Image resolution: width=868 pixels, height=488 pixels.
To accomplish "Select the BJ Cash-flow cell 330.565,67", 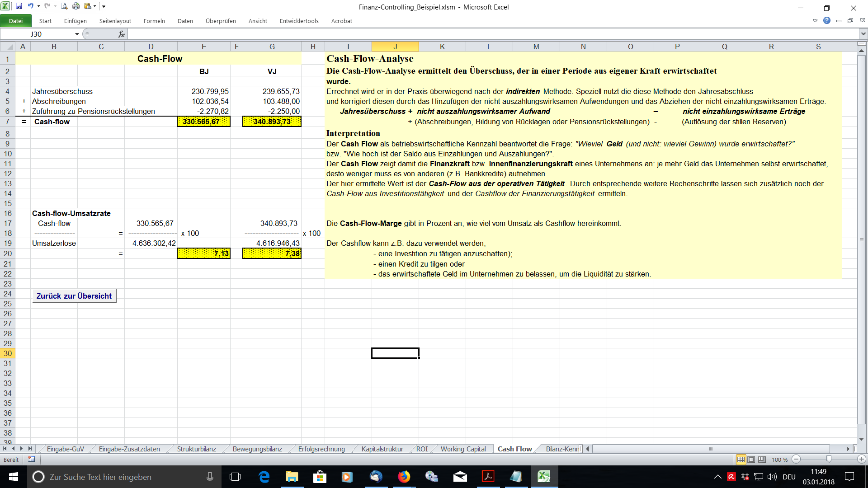I will point(204,122).
